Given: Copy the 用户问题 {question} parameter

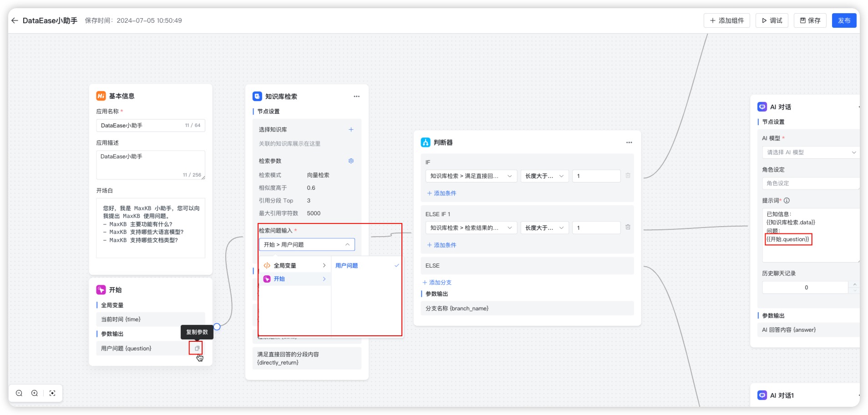Looking at the screenshot, I should click(197, 349).
